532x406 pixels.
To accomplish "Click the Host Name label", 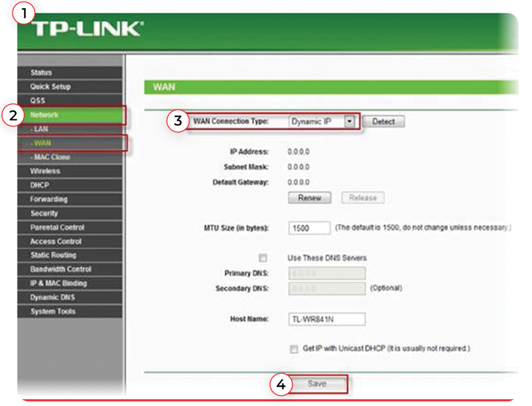I will [249, 319].
